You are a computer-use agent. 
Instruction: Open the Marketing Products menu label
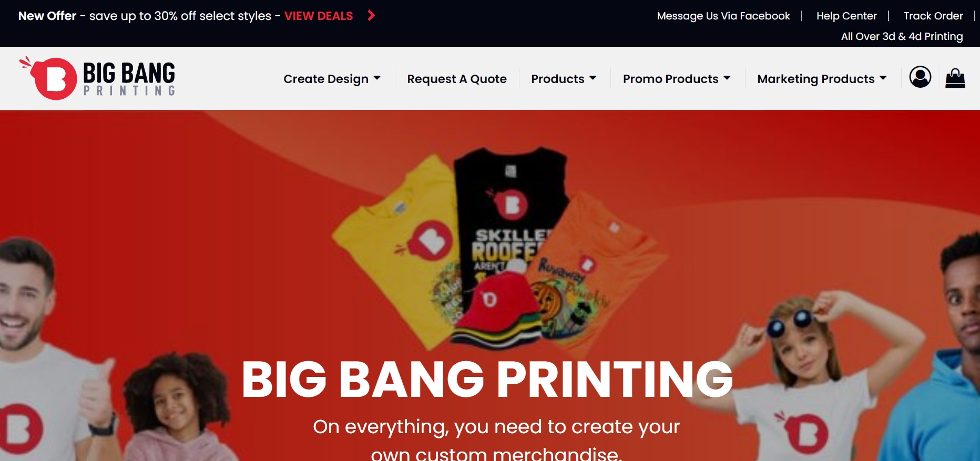816,79
